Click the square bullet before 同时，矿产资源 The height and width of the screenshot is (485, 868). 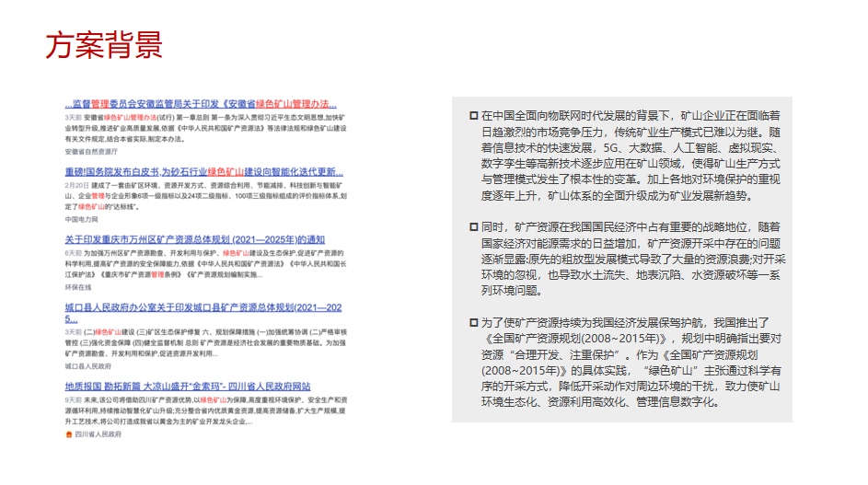(x=473, y=225)
